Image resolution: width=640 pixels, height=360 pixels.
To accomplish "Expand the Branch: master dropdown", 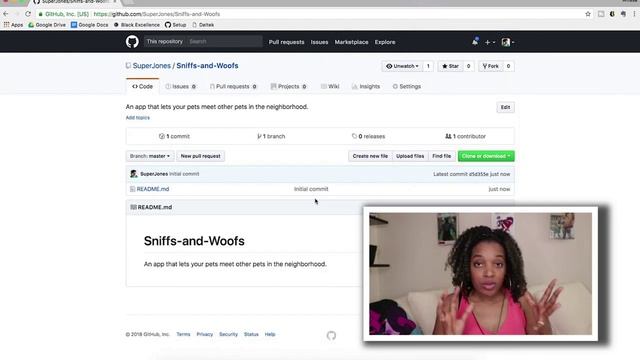I will [150, 156].
